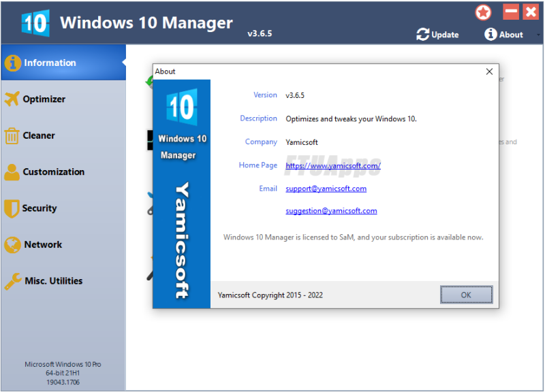Minimize the Windows 10 Manager window
Viewport: 545px width, 392px height.
pos(510,12)
